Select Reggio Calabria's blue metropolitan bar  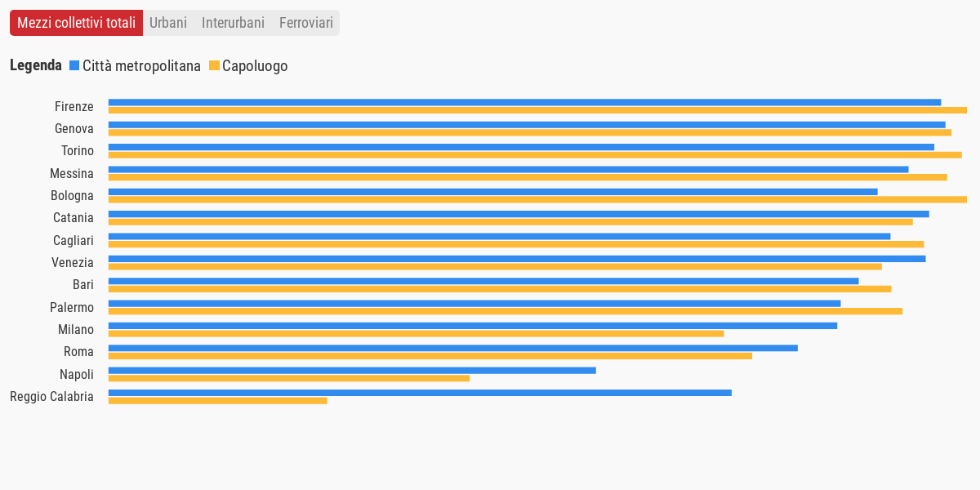(420, 392)
